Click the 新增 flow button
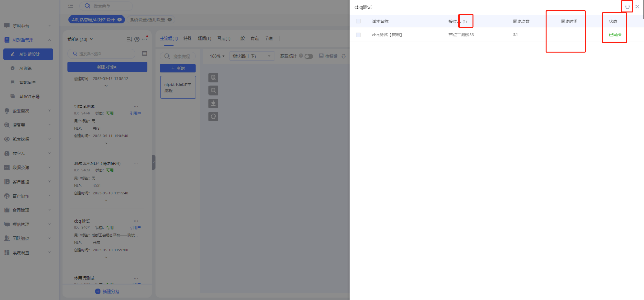This screenshot has width=644, height=300. [178, 68]
